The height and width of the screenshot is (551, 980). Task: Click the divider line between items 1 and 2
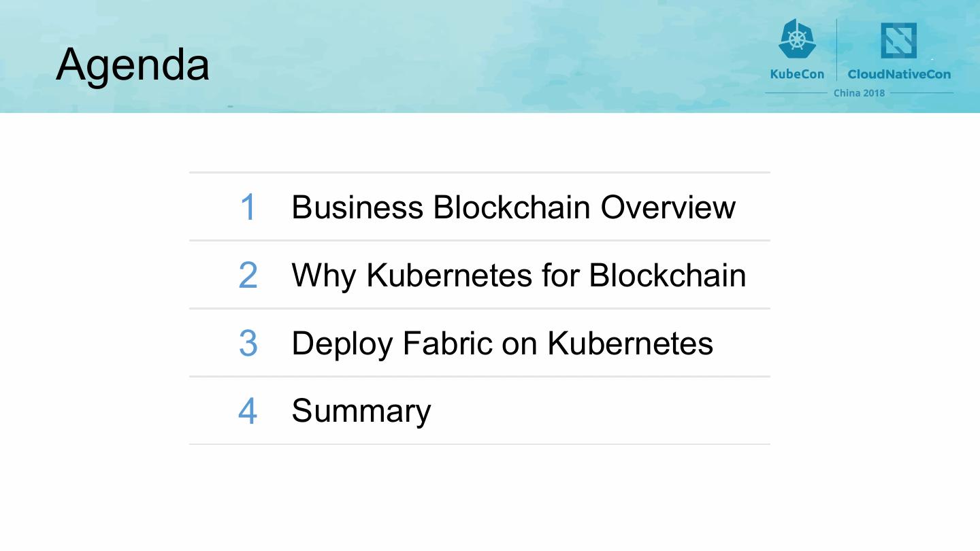pyautogui.click(x=479, y=240)
